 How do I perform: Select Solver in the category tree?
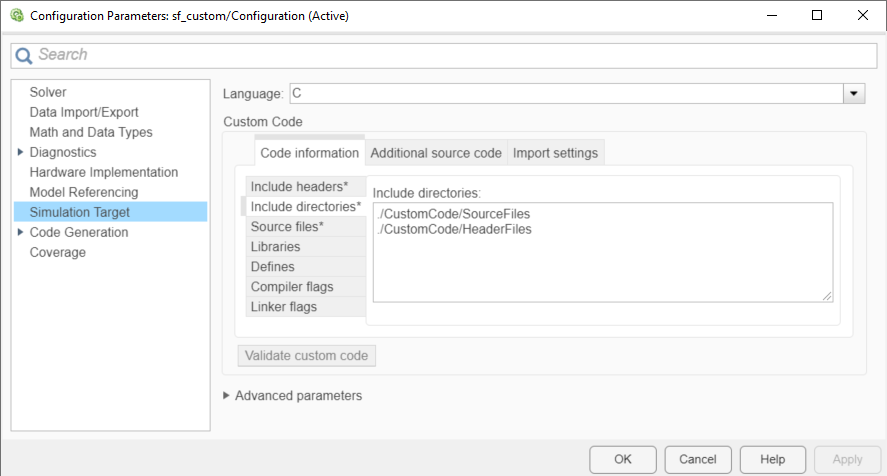tap(48, 92)
